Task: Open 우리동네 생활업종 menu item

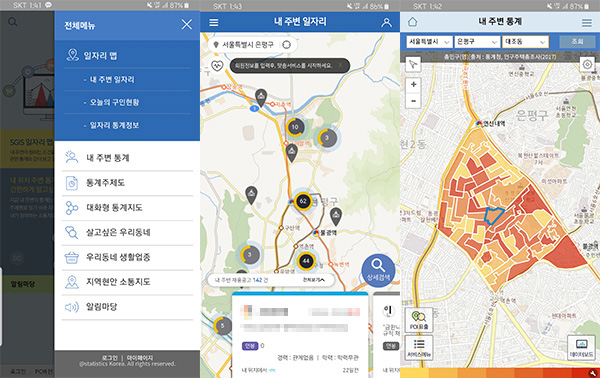Action: click(127, 257)
